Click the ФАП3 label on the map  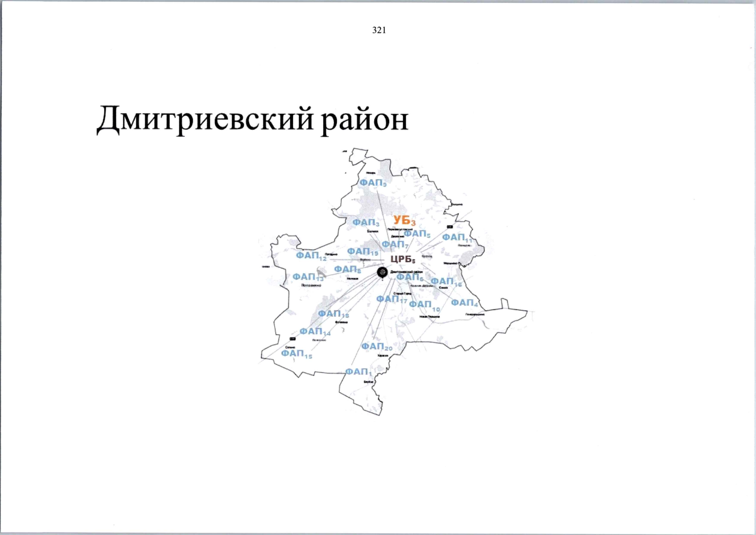coord(365,222)
